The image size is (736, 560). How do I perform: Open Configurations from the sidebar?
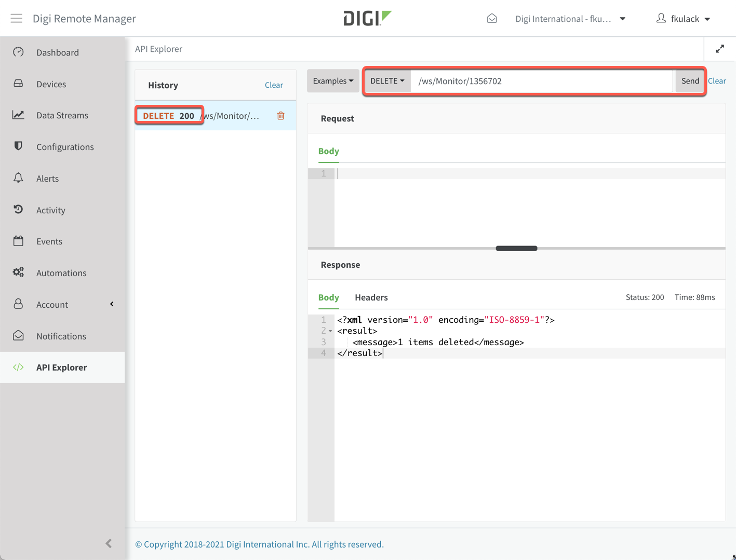coord(65,147)
